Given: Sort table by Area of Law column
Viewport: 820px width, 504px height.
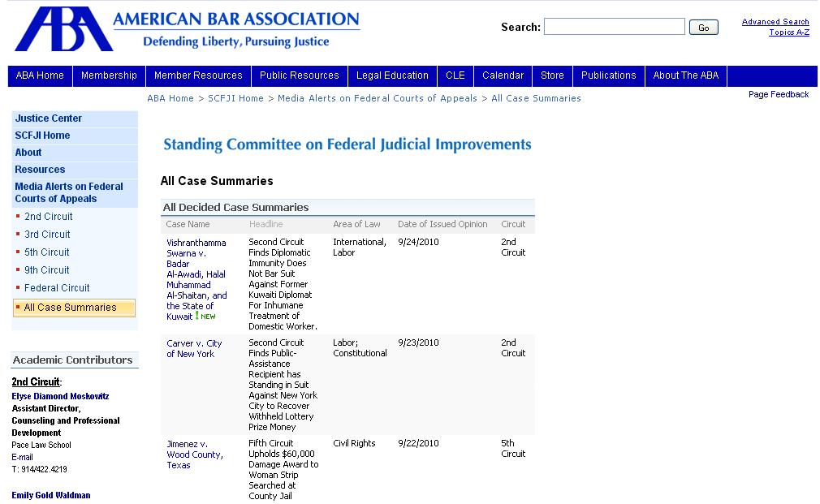Looking at the screenshot, I should pos(356,224).
